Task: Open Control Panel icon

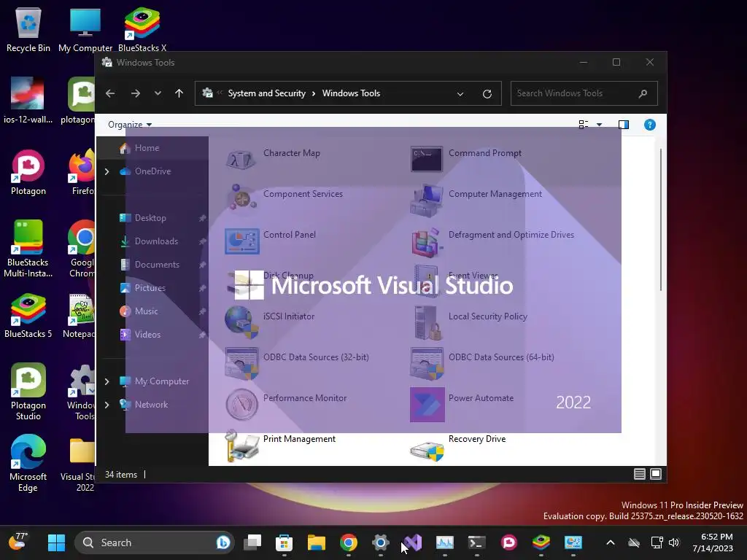Action: pos(241,241)
